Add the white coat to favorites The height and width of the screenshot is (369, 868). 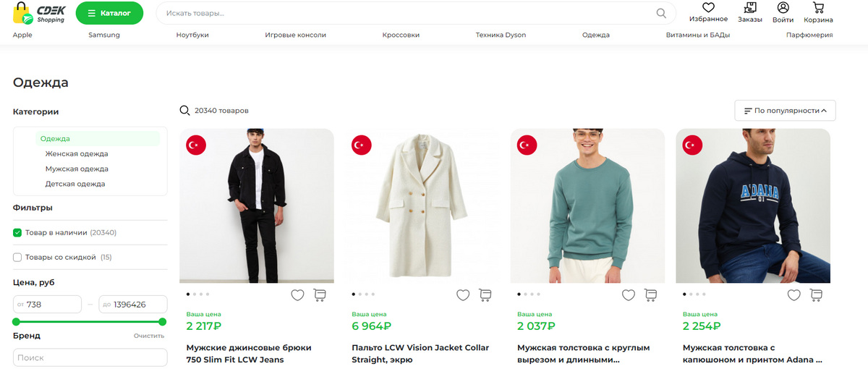coord(463,295)
